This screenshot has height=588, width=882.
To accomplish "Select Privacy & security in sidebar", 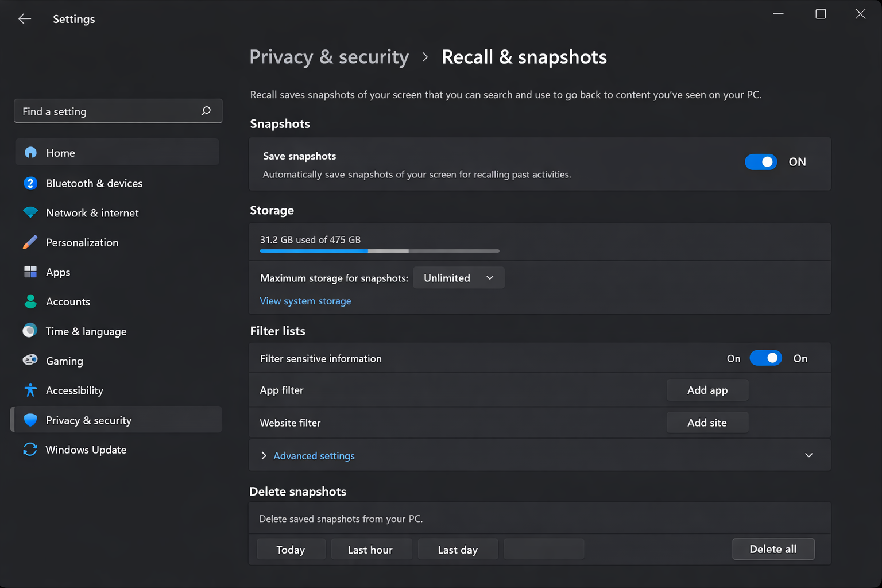I will coord(117,420).
